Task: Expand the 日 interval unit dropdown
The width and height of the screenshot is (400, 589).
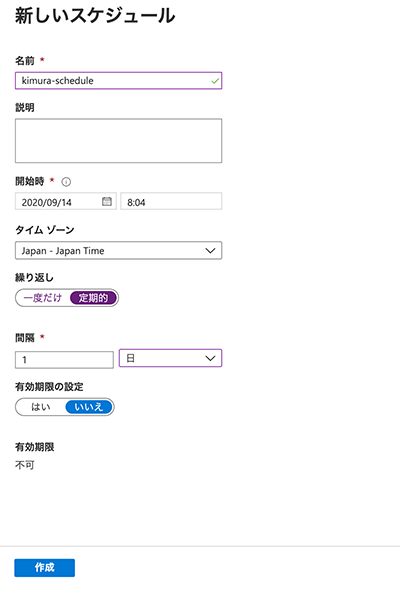Action: 171,358
